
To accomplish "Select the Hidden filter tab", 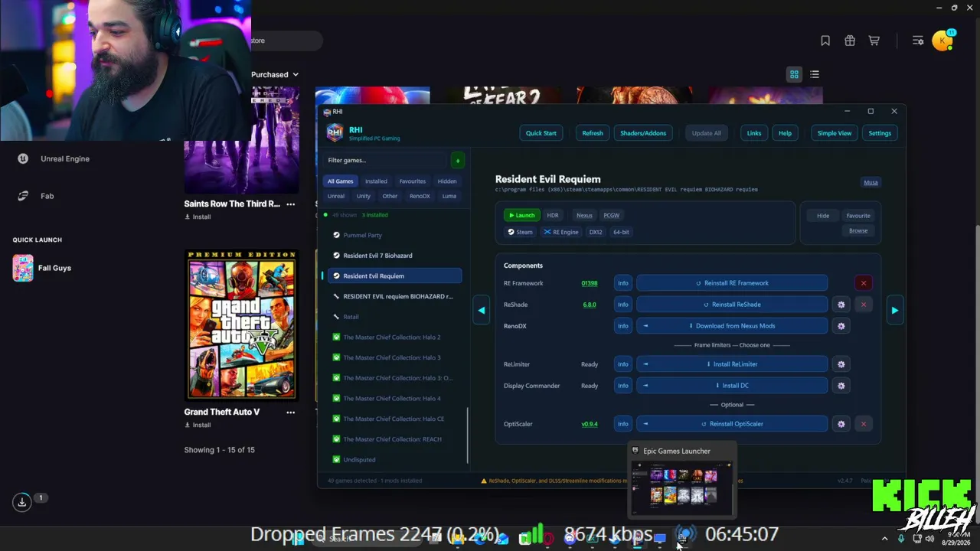I will pos(447,181).
